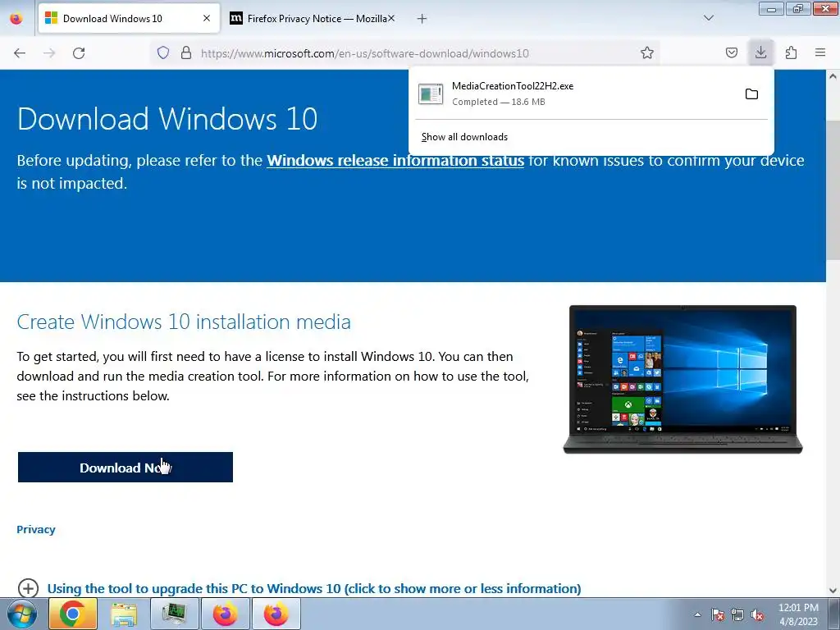Reload the current page
The height and width of the screenshot is (630, 840).
[x=79, y=53]
